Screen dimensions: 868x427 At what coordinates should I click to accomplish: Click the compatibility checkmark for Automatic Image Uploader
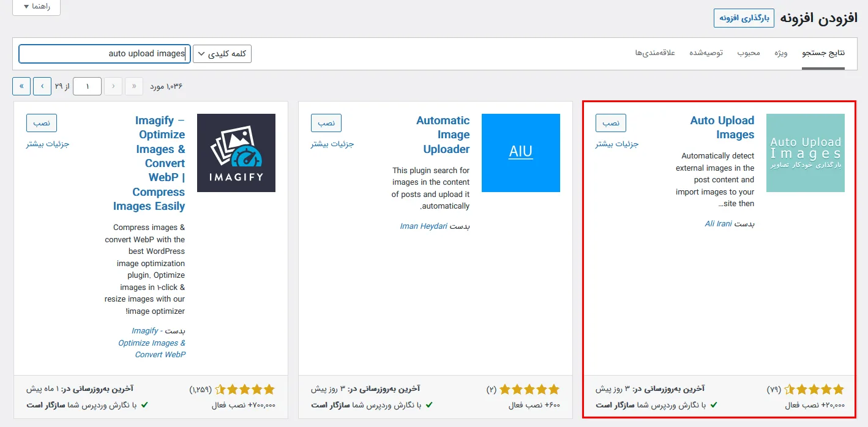[429, 405]
